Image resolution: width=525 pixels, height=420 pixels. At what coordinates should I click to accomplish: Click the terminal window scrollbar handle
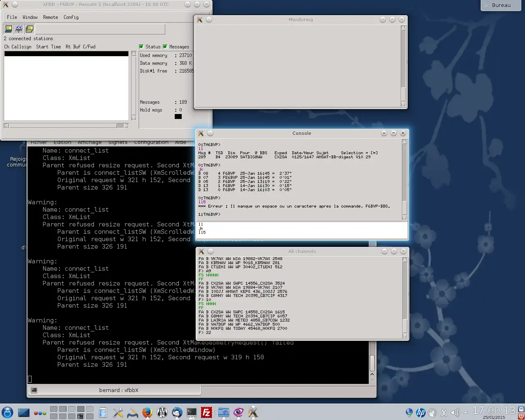(372, 363)
